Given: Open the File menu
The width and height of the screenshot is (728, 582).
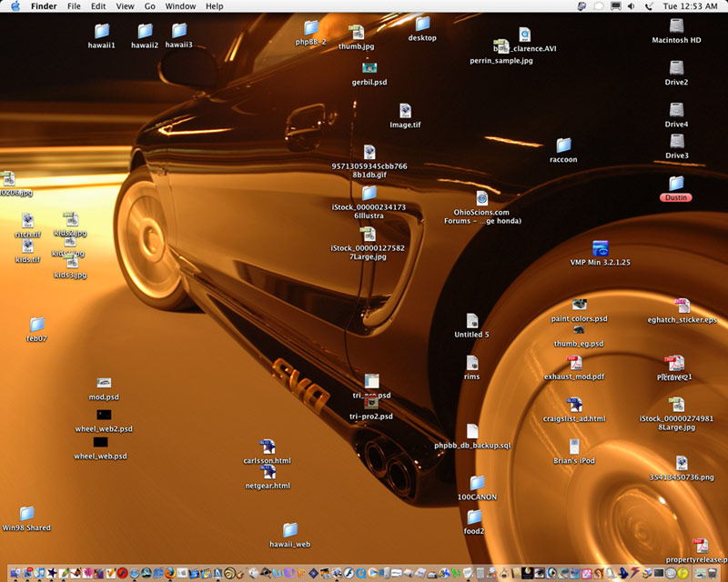Looking at the screenshot, I should pyautogui.click(x=74, y=6).
